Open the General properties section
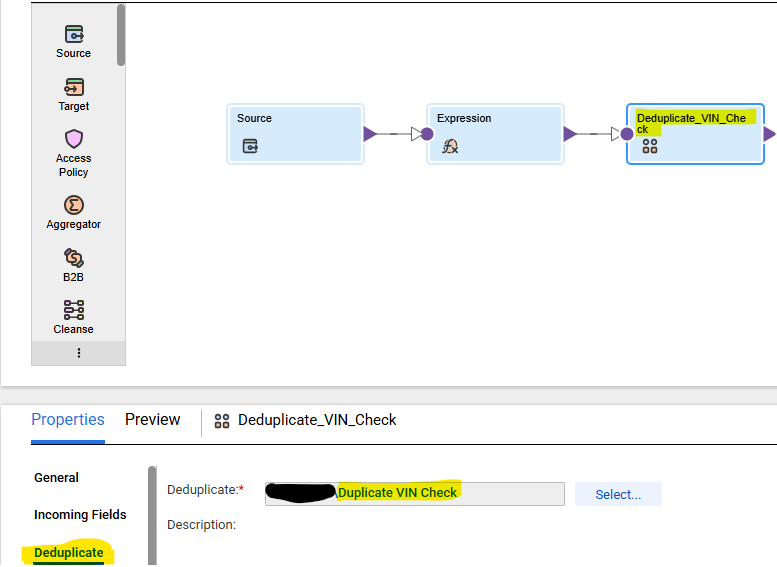The width and height of the screenshot is (777, 567). click(x=56, y=478)
